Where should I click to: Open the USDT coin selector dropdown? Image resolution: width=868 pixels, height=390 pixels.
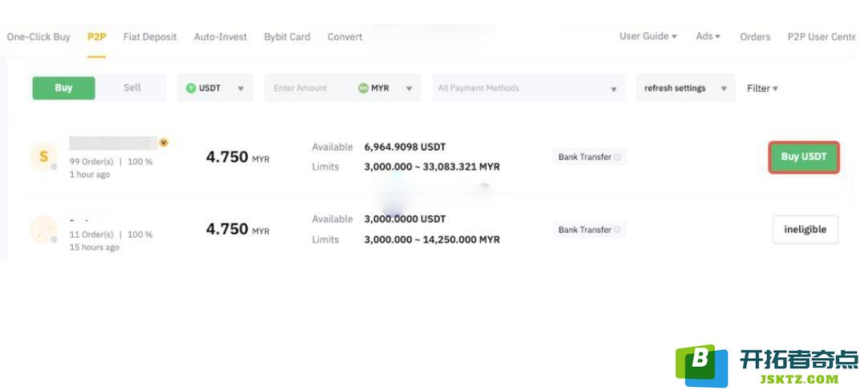(x=215, y=88)
